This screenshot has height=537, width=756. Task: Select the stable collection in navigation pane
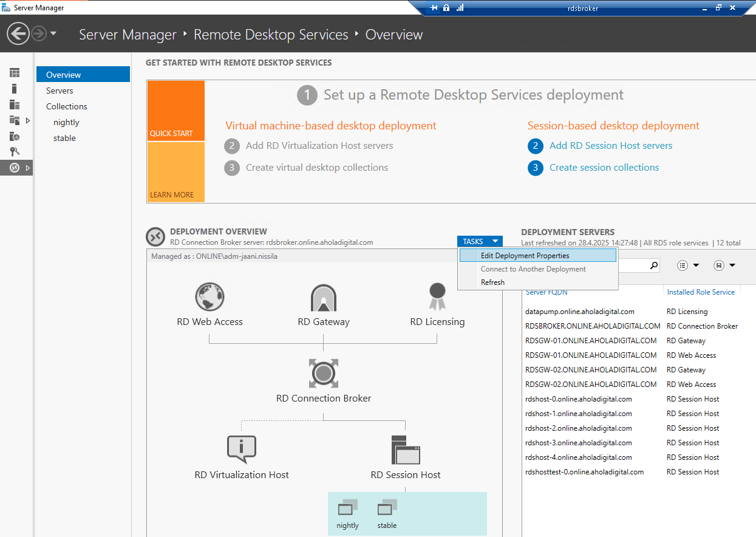[x=83, y=138]
